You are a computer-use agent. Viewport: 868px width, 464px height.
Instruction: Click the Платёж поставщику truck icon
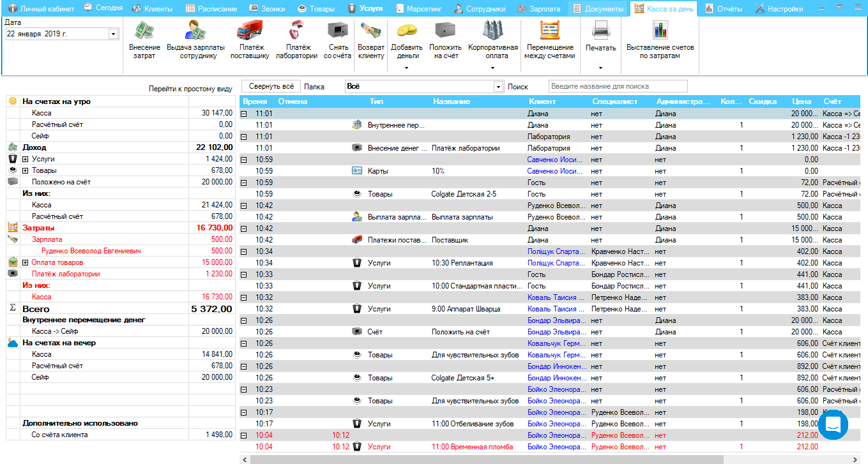(250, 31)
